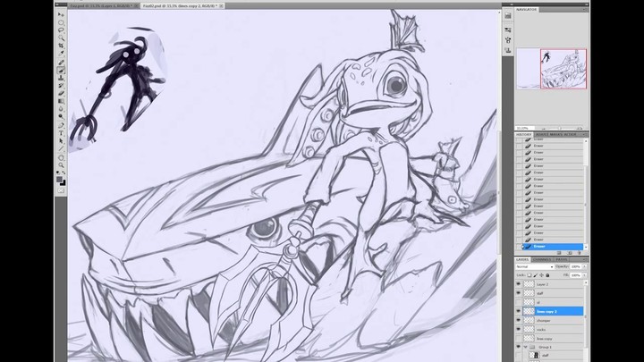Select the Line shape tool
644x362 pixels.
coord(61,149)
